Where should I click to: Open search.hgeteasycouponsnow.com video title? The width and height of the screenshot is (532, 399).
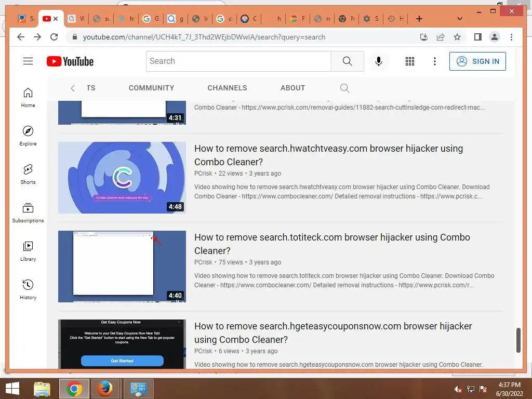(x=333, y=333)
